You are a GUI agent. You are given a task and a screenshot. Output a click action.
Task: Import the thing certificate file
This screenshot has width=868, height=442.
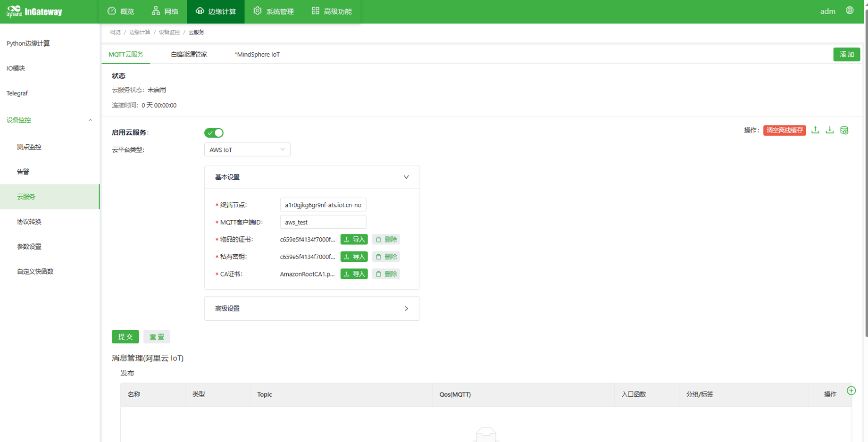click(x=354, y=240)
